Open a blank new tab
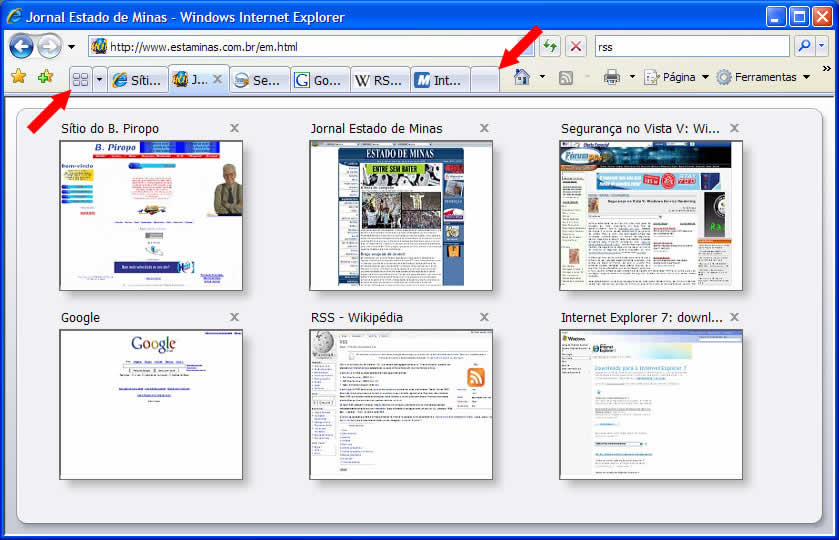Viewport: 839px width, 540px height. coord(484,80)
